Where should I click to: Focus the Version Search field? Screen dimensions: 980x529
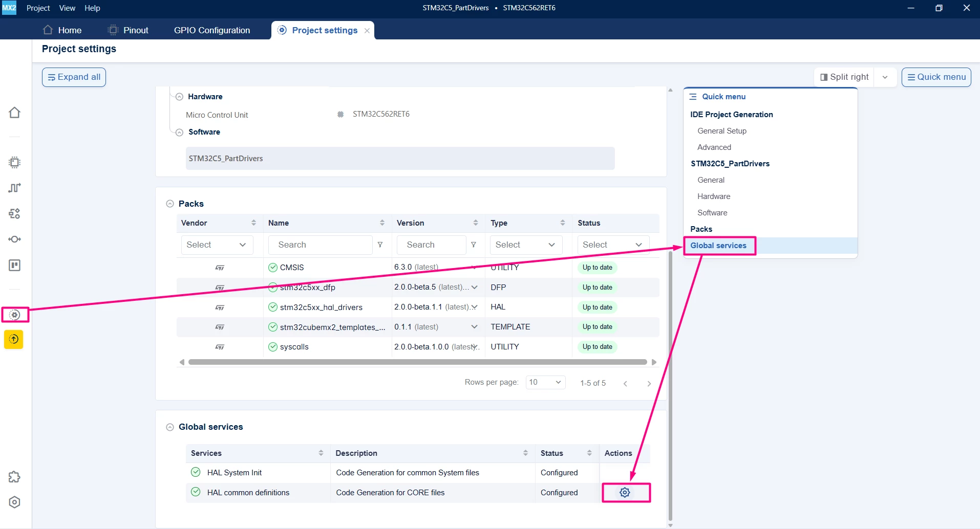(432, 245)
